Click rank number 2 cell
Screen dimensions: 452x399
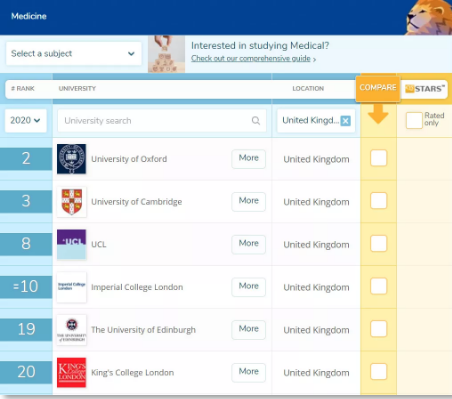tap(26, 159)
